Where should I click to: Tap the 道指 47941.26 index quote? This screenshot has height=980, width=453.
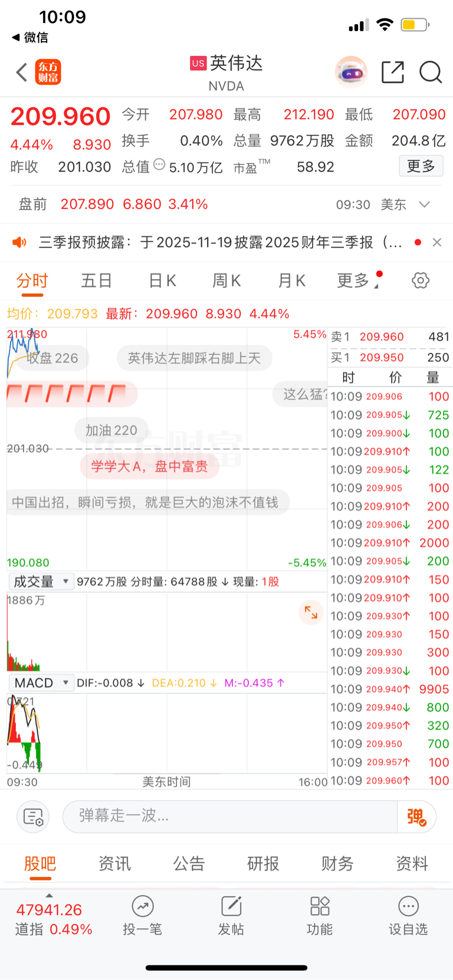[54, 919]
